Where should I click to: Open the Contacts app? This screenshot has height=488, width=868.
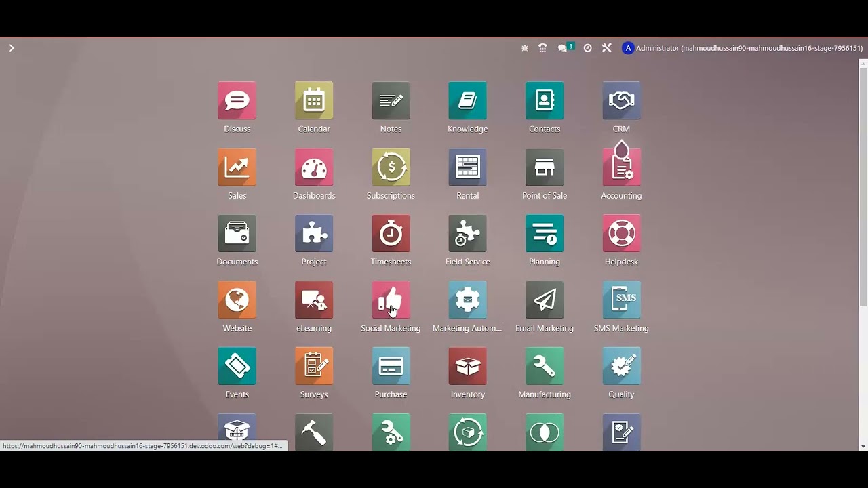[545, 100]
